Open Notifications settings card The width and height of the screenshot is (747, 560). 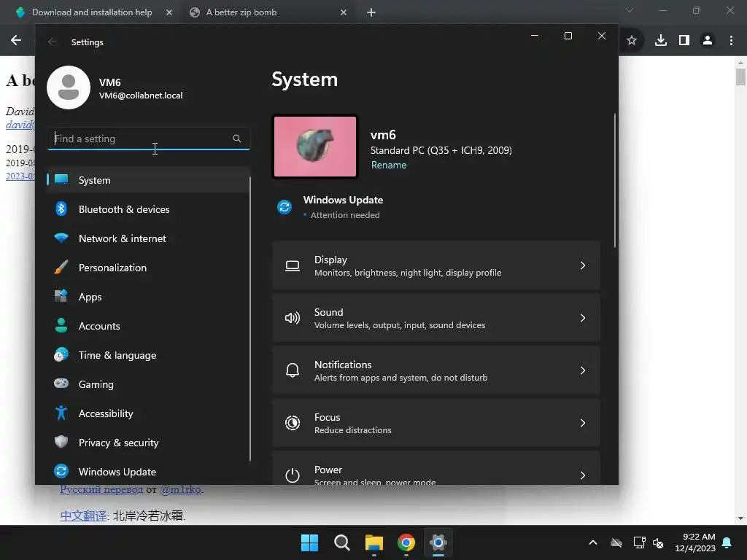[436, 370]
